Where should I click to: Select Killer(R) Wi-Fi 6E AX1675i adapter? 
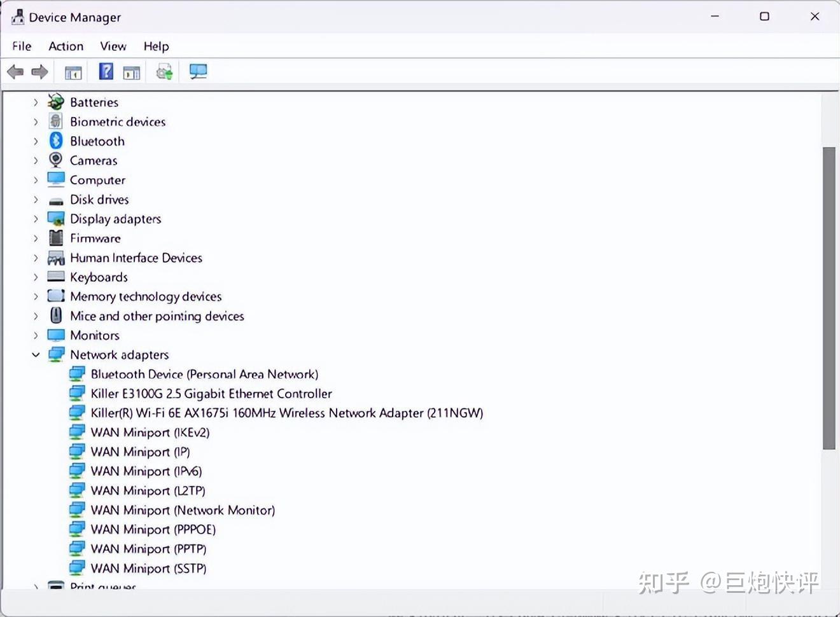287,413
